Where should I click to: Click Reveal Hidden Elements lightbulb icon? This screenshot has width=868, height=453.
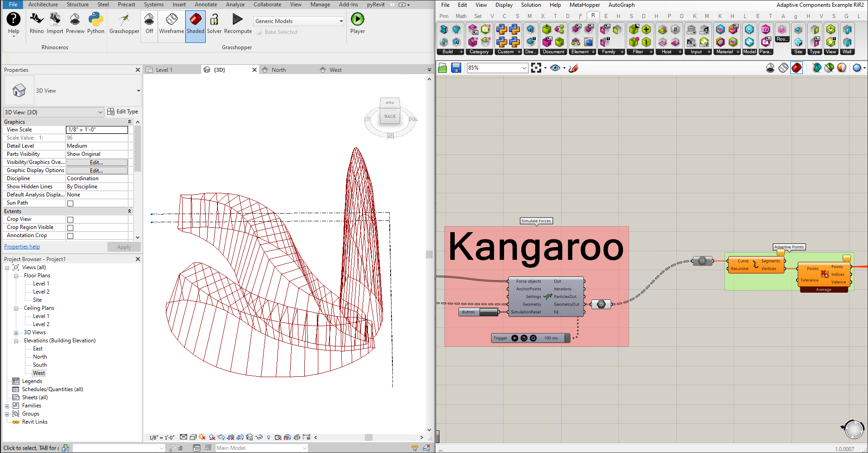click(x=269, y=437)
